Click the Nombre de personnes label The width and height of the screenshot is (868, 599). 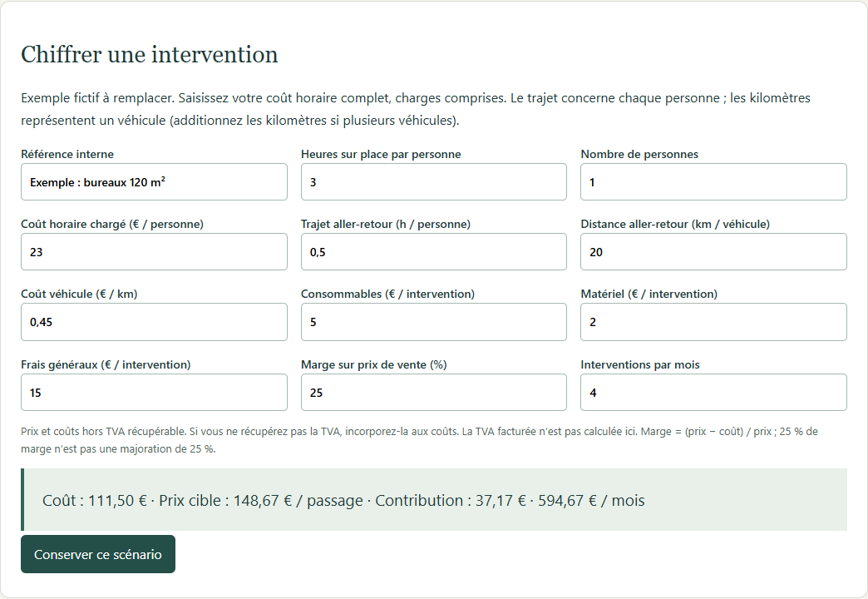639,154
